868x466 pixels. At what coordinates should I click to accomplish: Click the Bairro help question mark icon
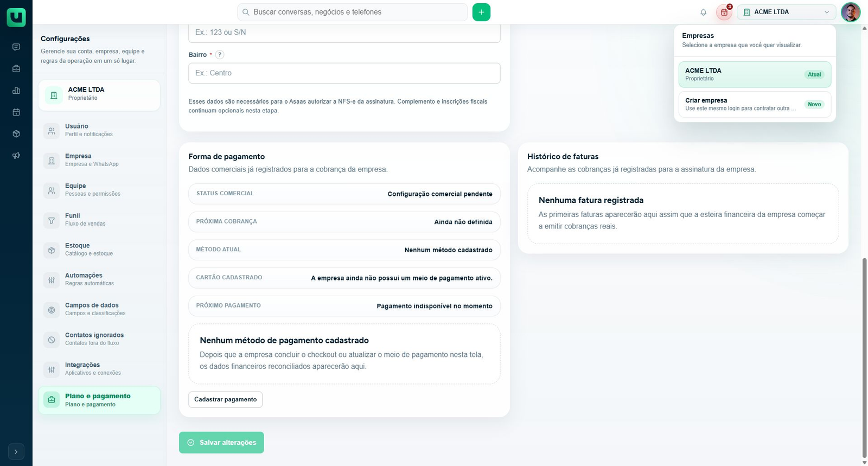[x=220, y=55]
